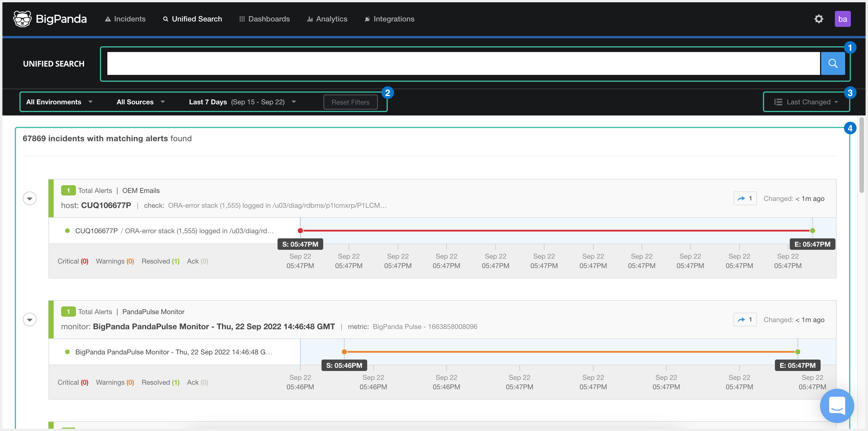
Task: Open the Last 7 Days date dropdown
Action: click(242, 102)
